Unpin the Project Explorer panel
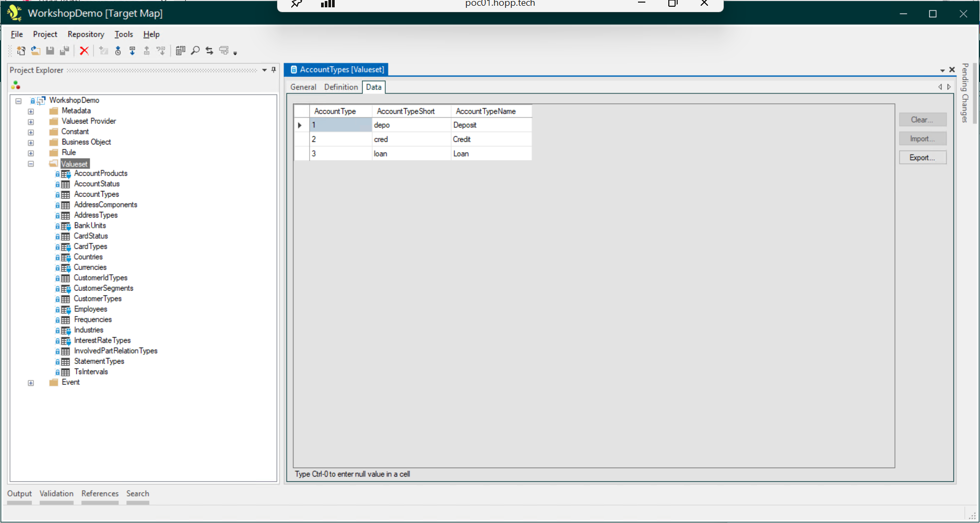This screenshot has height=523, width=980. click(273, 70)
